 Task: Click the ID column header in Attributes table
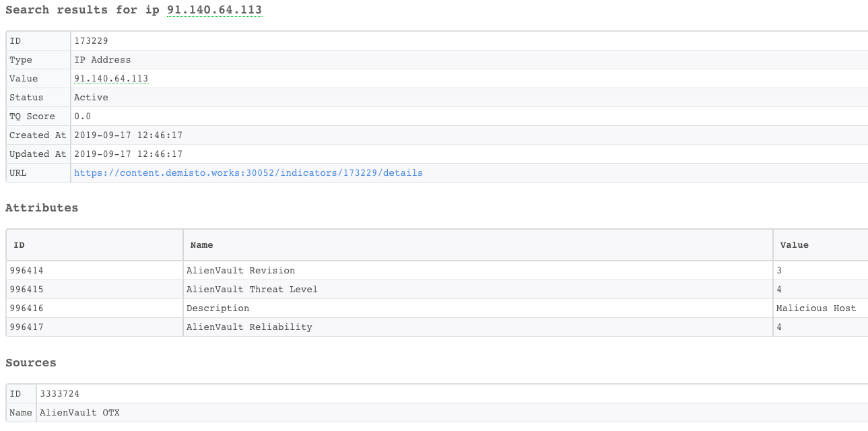(19, 245)
